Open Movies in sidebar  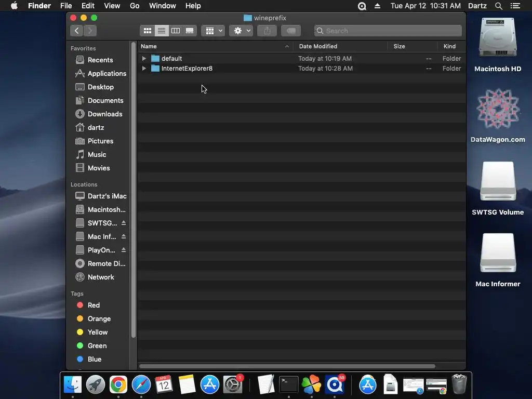coord(98,168)
